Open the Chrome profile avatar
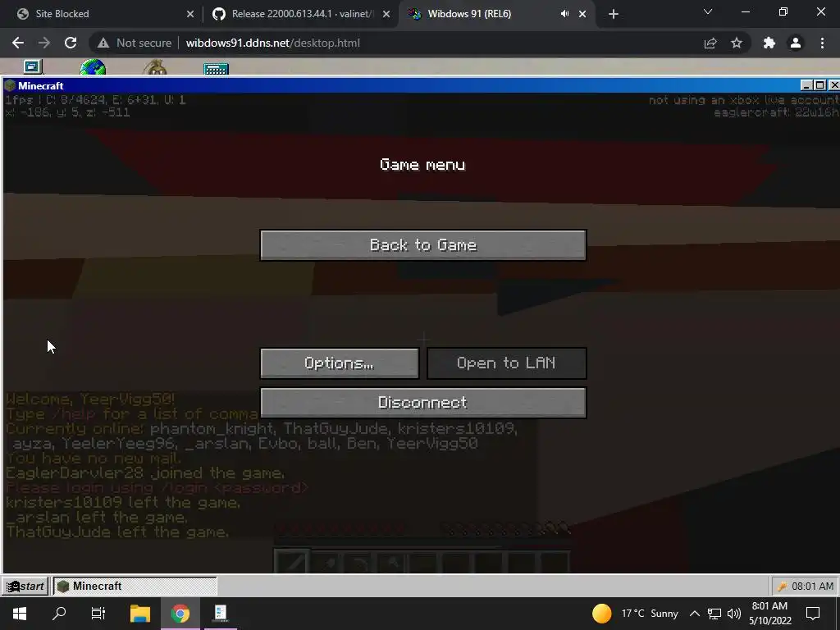 tap(796, 43)
